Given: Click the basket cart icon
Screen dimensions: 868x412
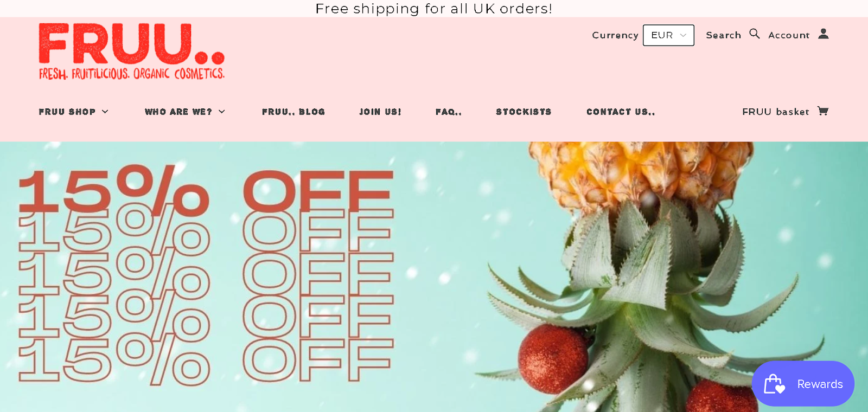Looking at the screenshot, I should tap(823, 111).
